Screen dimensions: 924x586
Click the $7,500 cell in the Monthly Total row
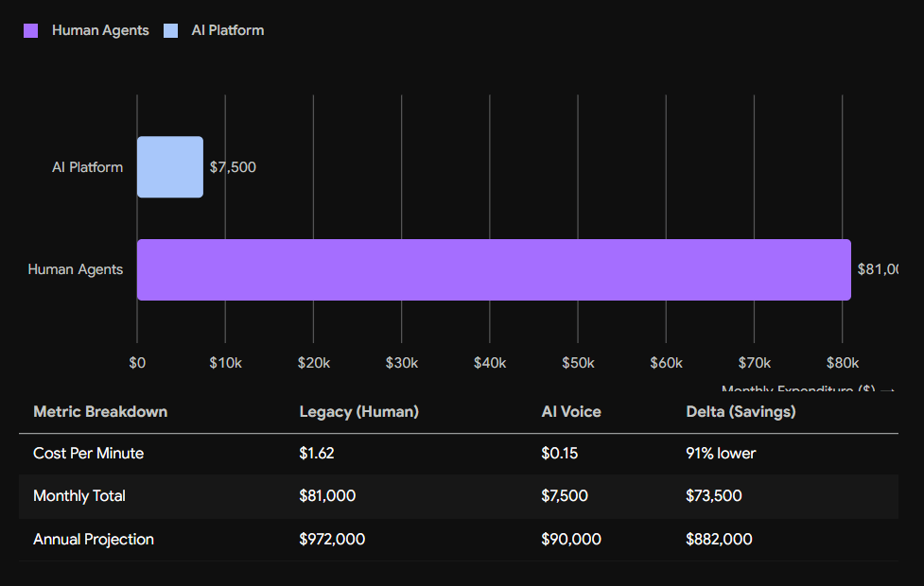[x=565, y=496]
